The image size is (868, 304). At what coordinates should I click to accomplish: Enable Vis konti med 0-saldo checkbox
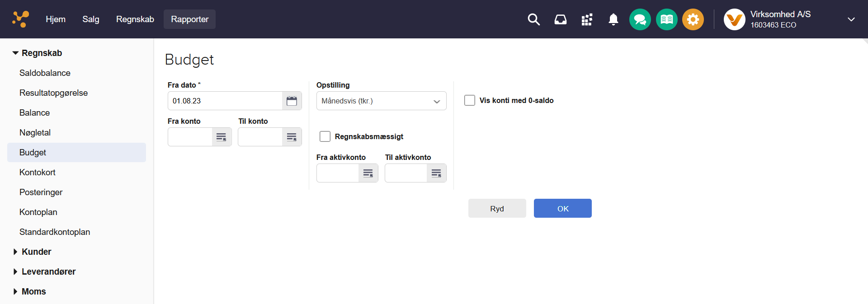coord(470,100)
